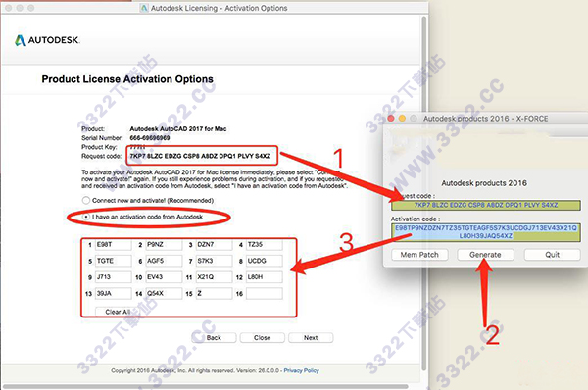Image resolution: width=588 pixels, height=390 pixels.
Task: Proceed with the Next button
Action: coord(311,337)
